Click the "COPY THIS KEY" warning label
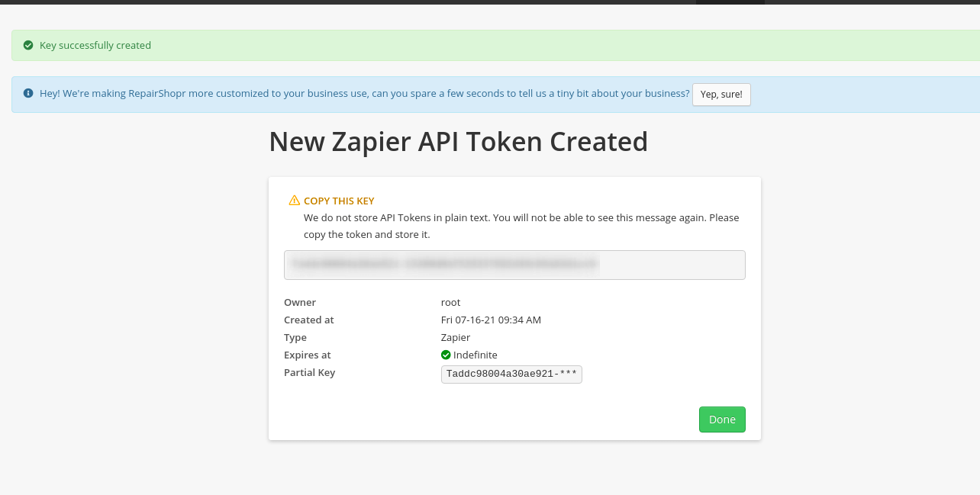This screenshot has width=980, height=495. (x=339, y=201)
